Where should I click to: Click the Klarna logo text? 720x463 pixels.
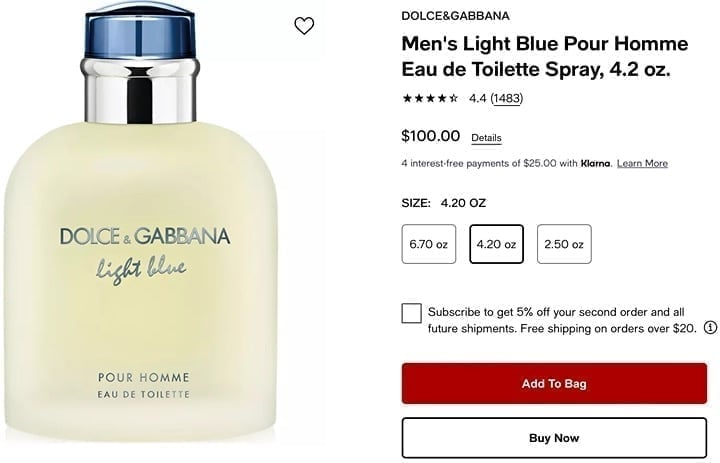(x=596, y=164)
